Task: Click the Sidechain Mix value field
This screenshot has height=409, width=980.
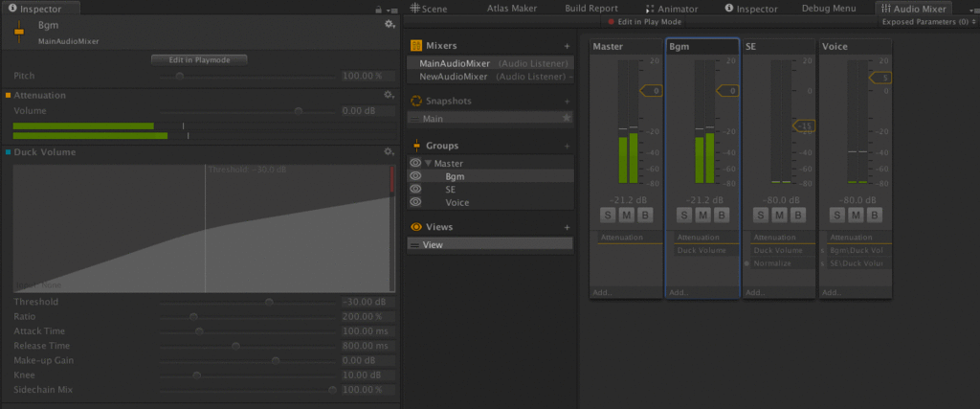Action: click(x=368, y=389)
